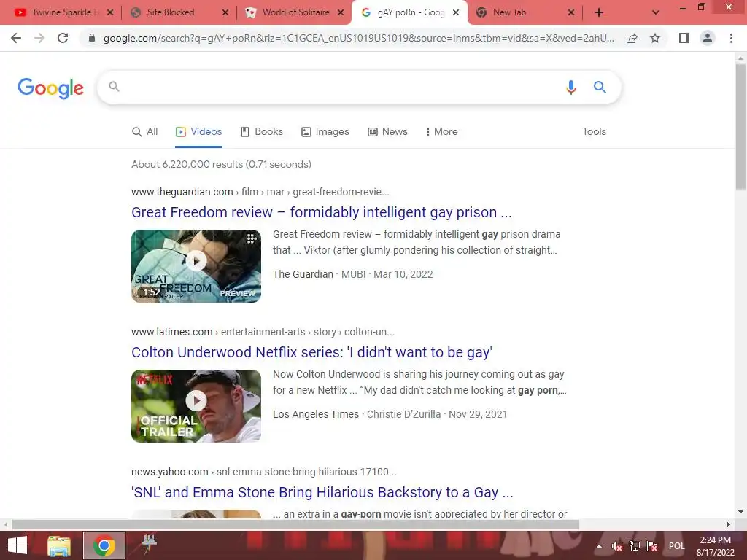Click the address bar URL

358,38
